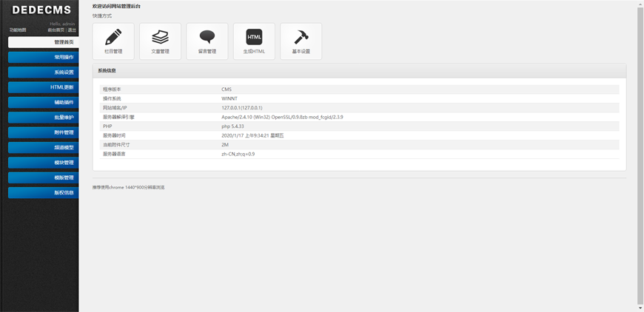644x312 pixels.
Task: Click the DEDECMS logo
Action: tap(41, 10)
